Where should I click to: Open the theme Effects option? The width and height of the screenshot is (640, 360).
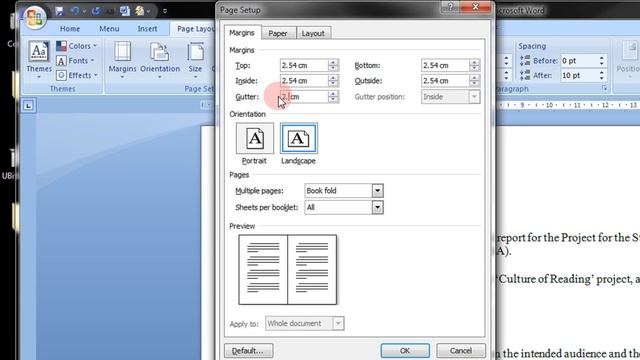point(77,75)
